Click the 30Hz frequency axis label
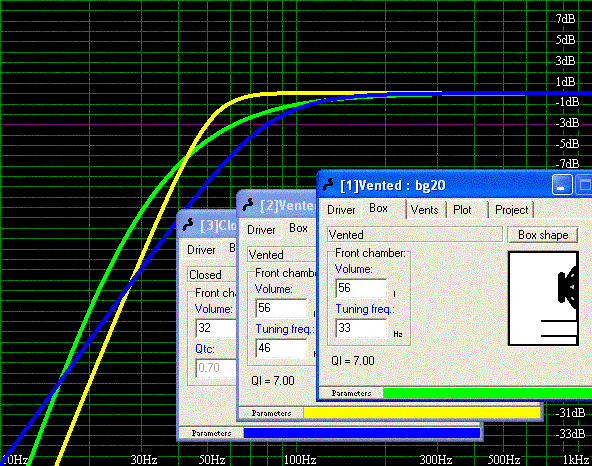This screenshot has height=466, width=592. 144,460
